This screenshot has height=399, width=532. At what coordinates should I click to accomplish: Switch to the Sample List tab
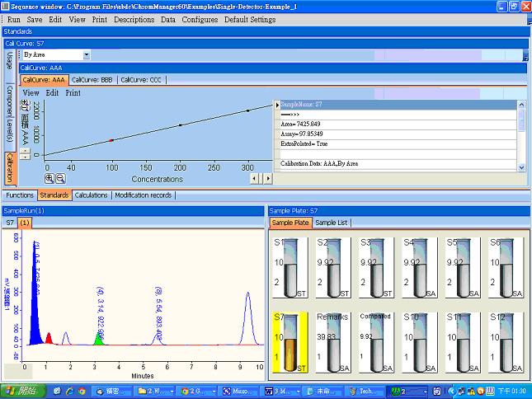331,223
